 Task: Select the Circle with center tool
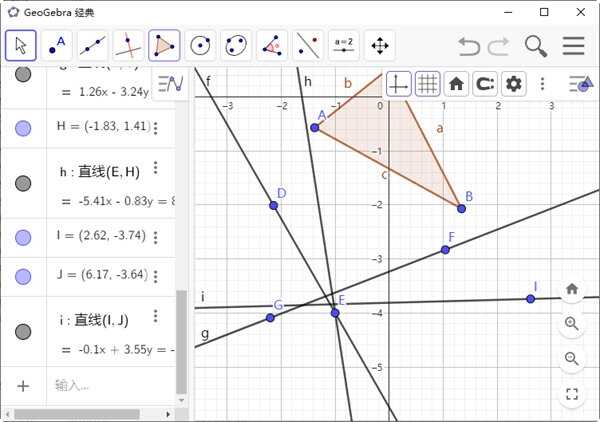click(x=201, y=46)
